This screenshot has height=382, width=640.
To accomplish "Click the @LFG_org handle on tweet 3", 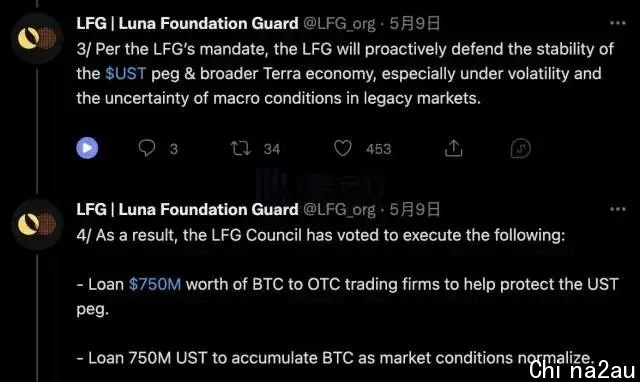I will [x=339, y=24].
